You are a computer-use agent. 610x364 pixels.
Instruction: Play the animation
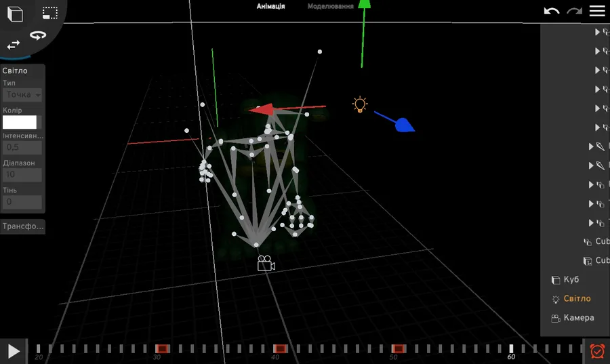pos(14,351)
